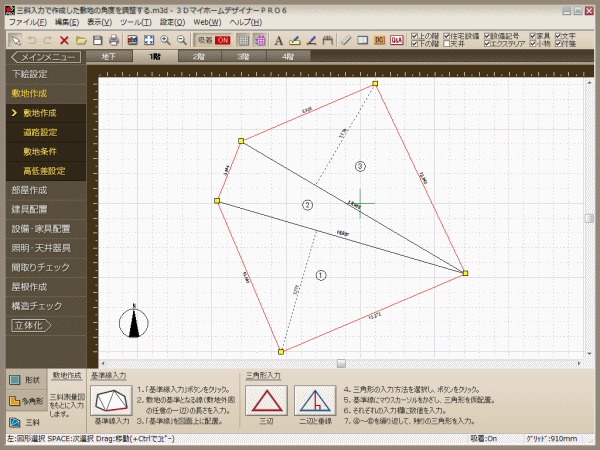Open the 道路設定 sidebar item

[40, 132]
